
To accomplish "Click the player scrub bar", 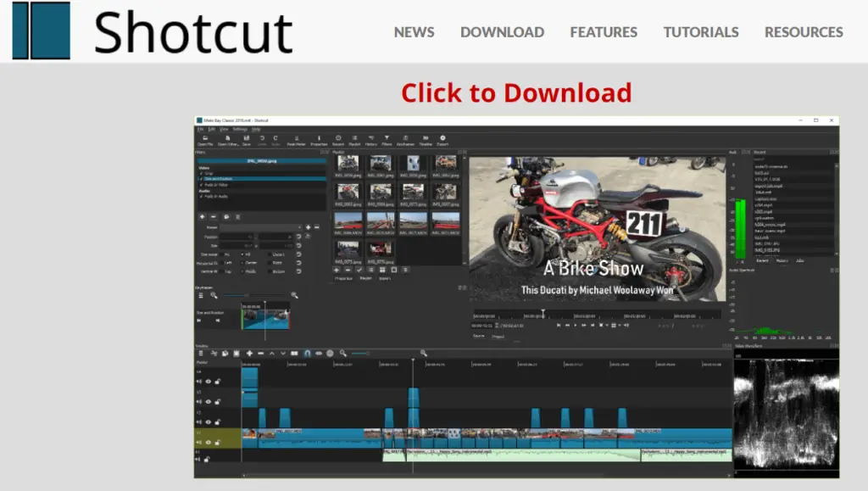I will [x=597, y=315].
